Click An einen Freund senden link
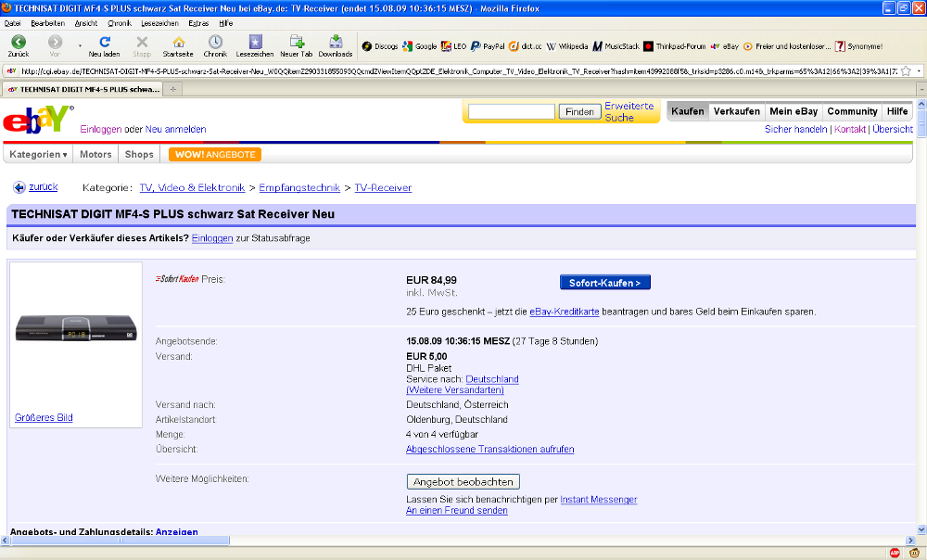 (456, 510)
